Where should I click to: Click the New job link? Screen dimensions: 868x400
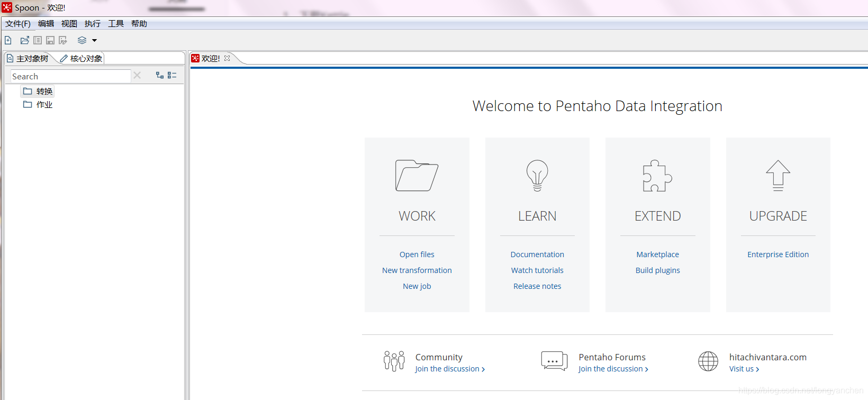coord(417,286)
